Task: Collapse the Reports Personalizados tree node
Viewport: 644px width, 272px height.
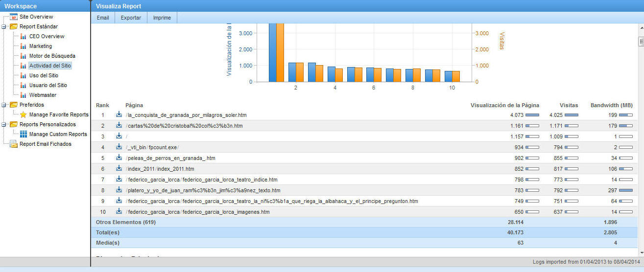Action: (4, 125)
